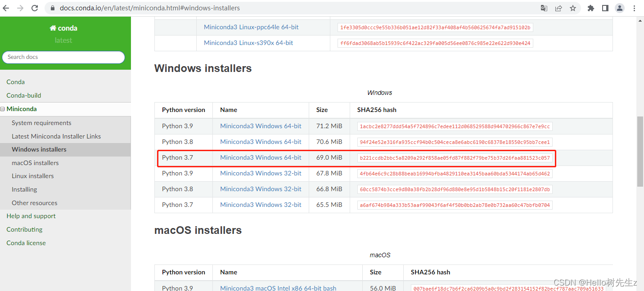Download Python 3.9 Miniconda3 Windows 32-bit
This screenshot has width=644, height=291.
(x=261, y=173)
